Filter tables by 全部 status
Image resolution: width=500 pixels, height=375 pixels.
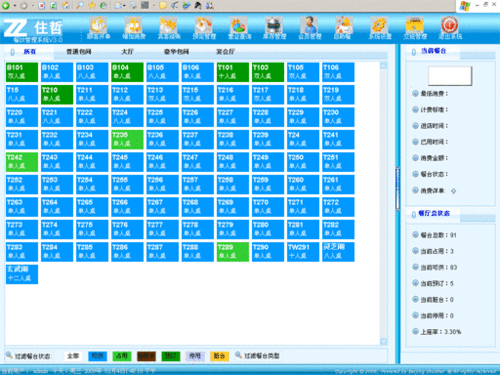click(x=73, y=356)
